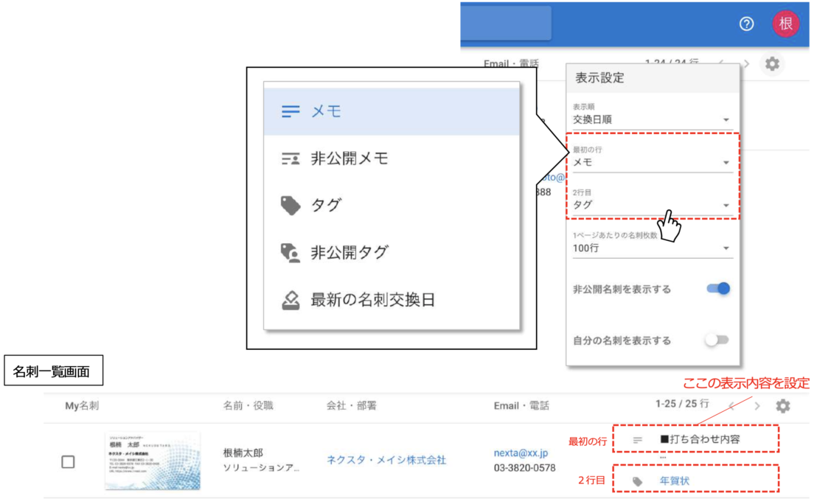Click the 名前・役職 column header
Screen dimensions: 817x504
click(x=248, y=405)
